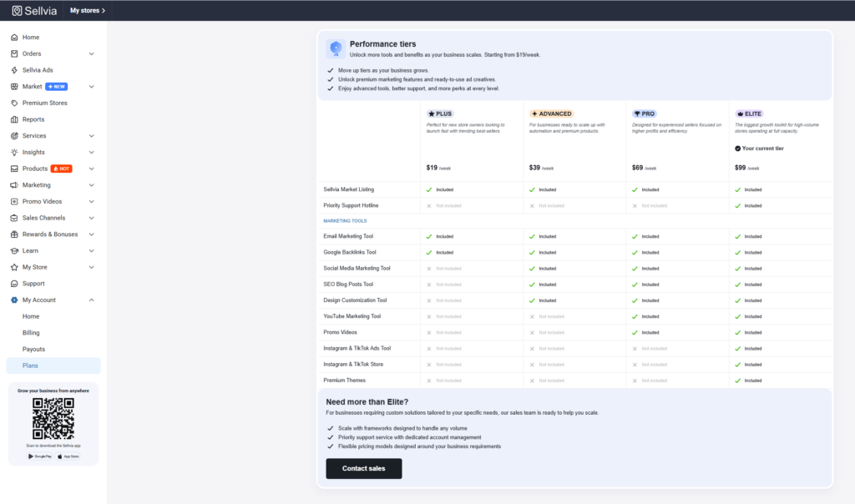The image size is (855, 504).
Task: Expand the Insights chevron
Action: (92, 152)
